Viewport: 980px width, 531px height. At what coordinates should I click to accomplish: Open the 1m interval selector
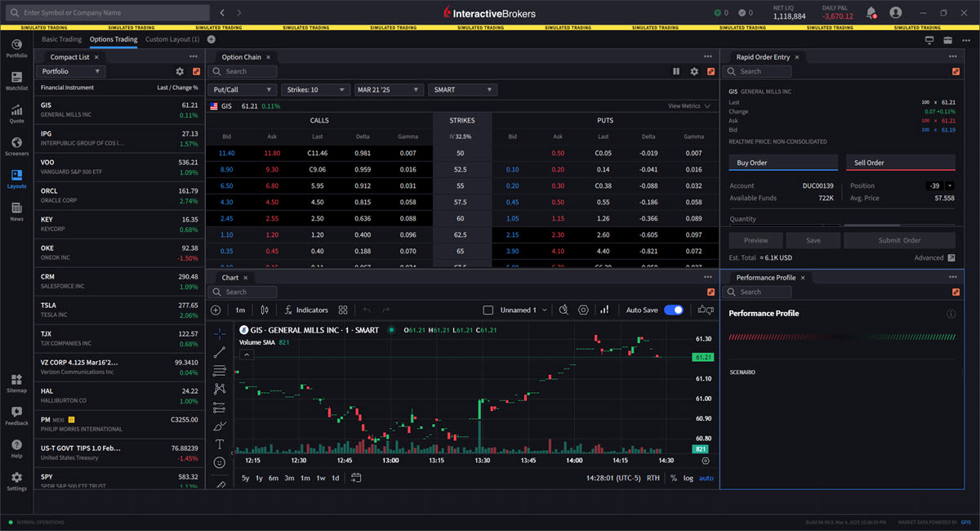pos(240,310)
